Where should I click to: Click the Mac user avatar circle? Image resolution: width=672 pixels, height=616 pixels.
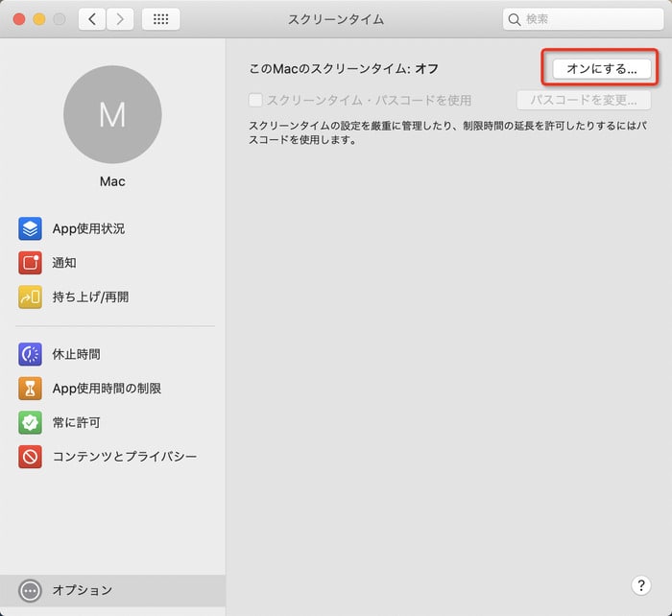point(112,114)
